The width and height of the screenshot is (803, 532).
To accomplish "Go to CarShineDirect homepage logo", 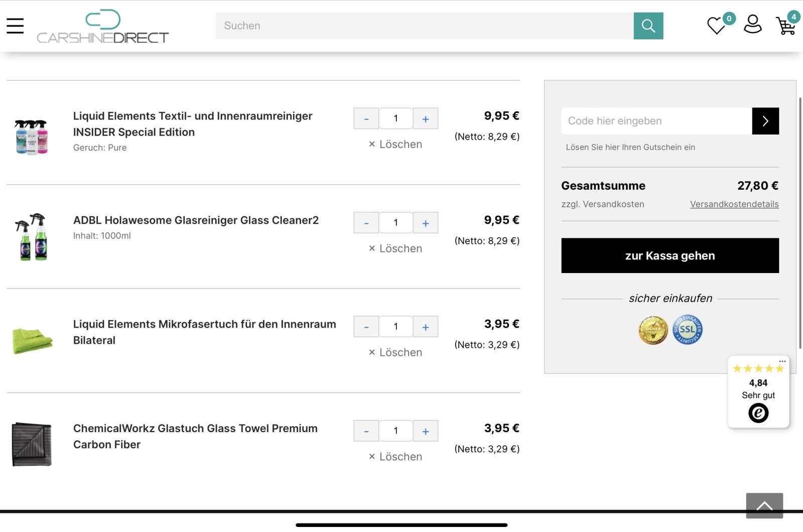I will [x=103, y=26].
